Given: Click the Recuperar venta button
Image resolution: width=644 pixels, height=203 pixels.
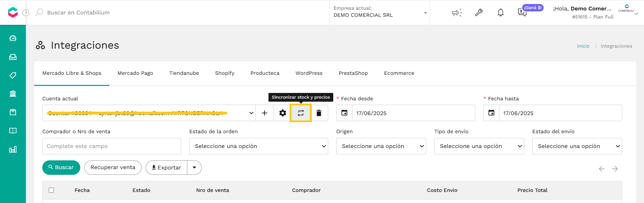Looking at the screenshot, I should click(113, 167).
